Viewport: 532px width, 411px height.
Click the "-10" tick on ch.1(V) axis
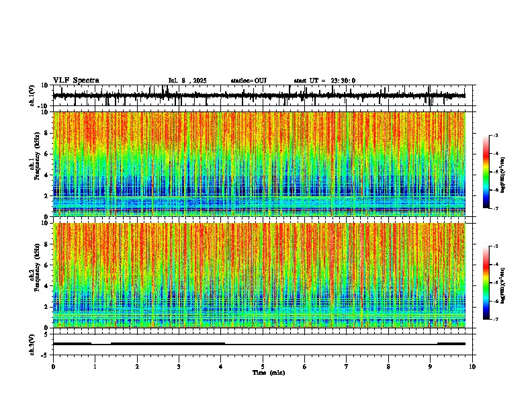43,106
